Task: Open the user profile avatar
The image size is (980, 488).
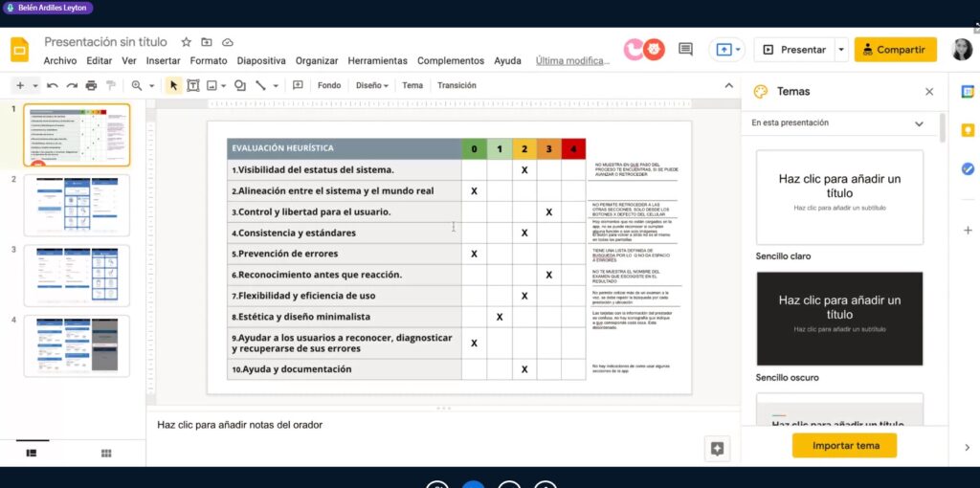Action: (962, 50)
